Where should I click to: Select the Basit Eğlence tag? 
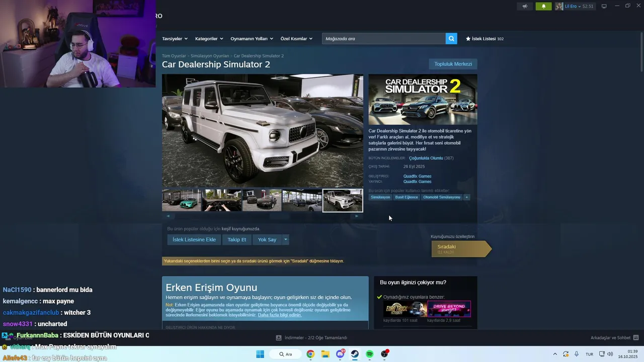point(407,197)
